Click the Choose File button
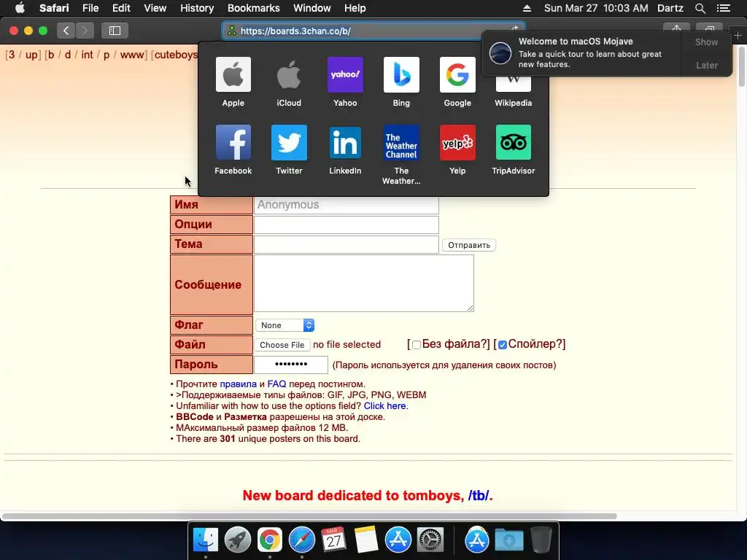This screenshot has height=560, width=747. (282, 345)
